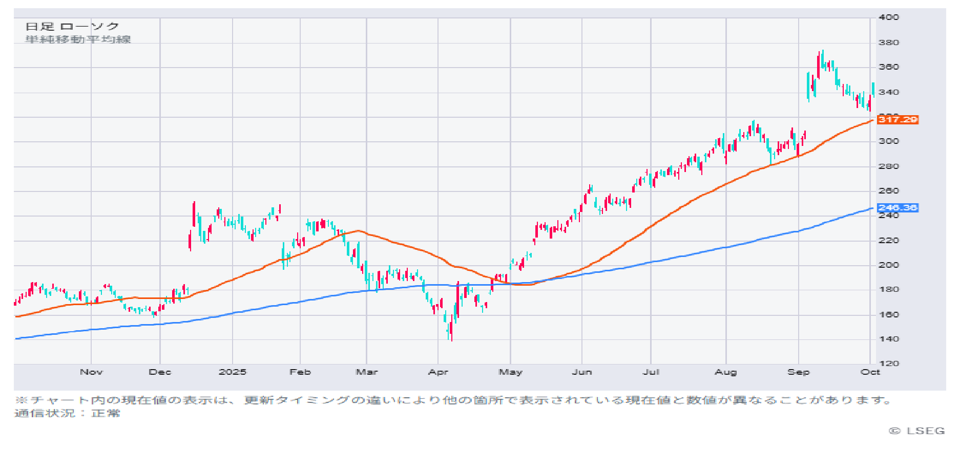This screenshot has height=450, width=980.
Task: Click the footnote starting with ※チャート内
Action: (x=453, y=400)
